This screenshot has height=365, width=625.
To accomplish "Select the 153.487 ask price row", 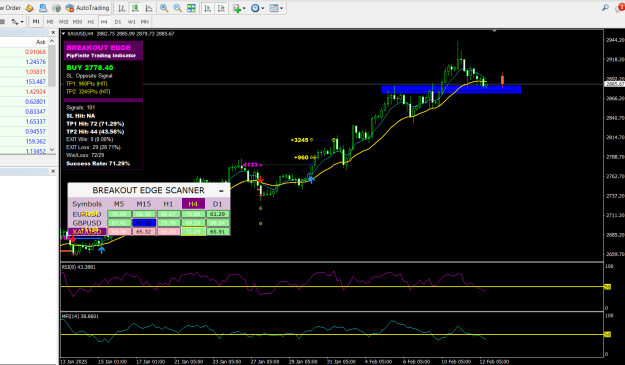I will [24, 82].
